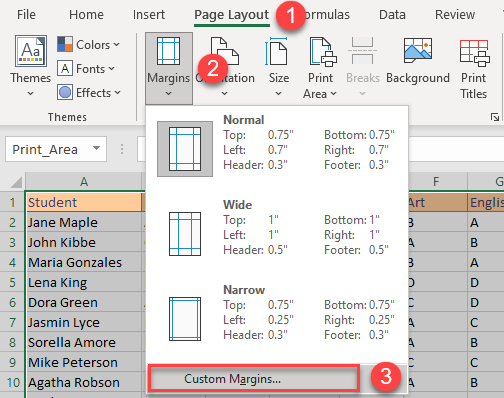Switch to the Home tab
504x398 pixels.
pyautogui.click(x=86, y=15)
